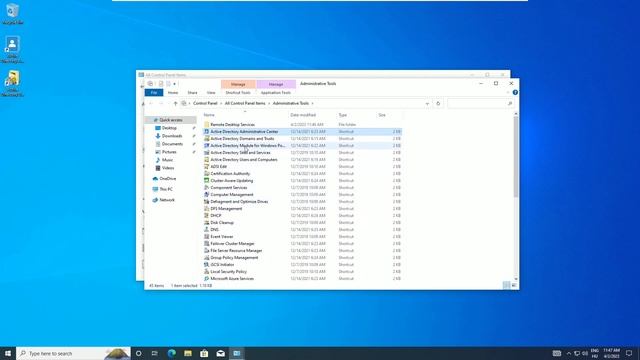This screenshot has height=360, width=640.
Task: Open the File ribbon tab
Action: [x=154, y=93]
